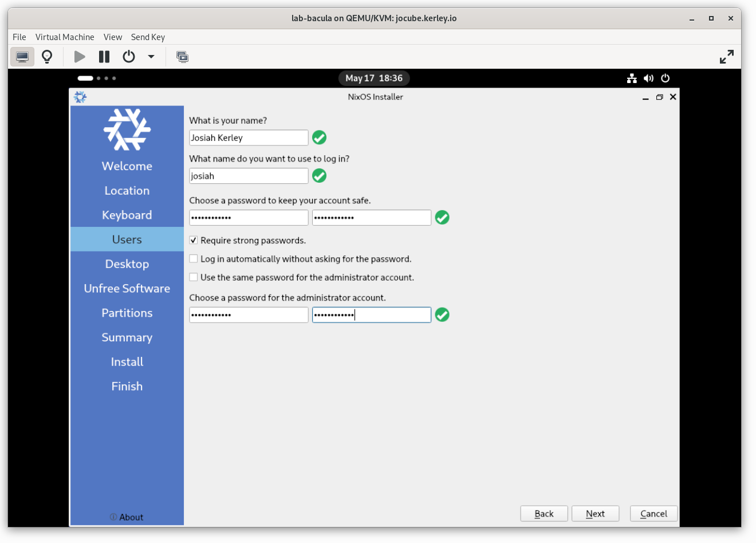Click green check next to full name
The image size is (756, 543).
click(320, 137)
